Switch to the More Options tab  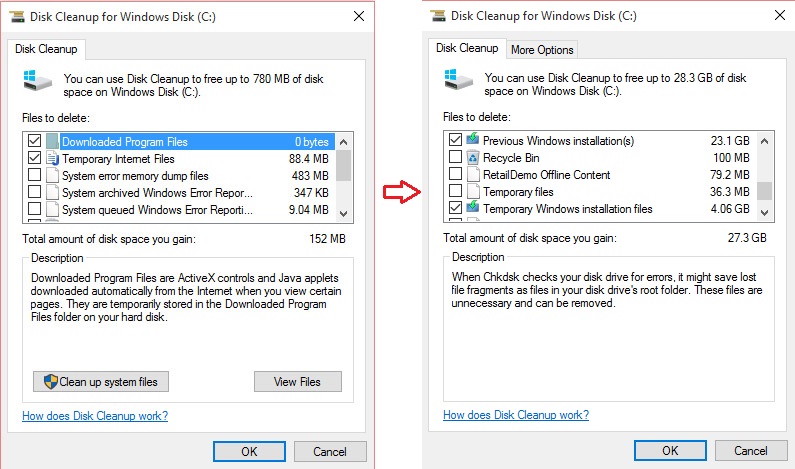(542, 50)
